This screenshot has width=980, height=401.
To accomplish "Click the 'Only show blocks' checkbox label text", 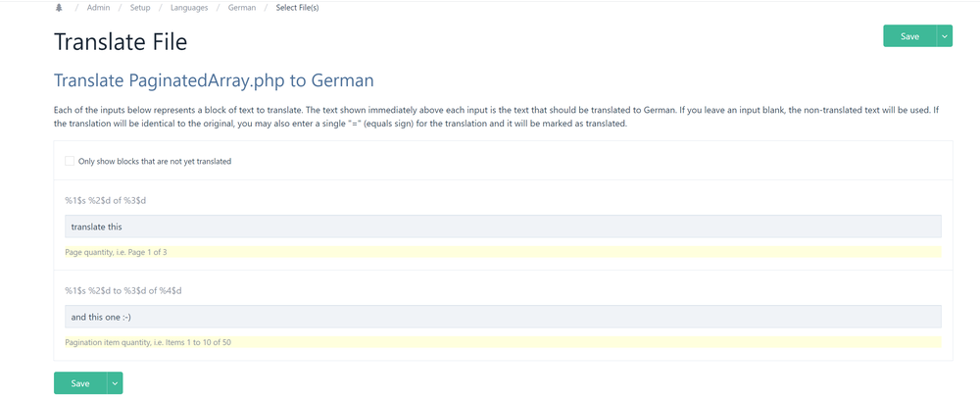I will 155,161.
